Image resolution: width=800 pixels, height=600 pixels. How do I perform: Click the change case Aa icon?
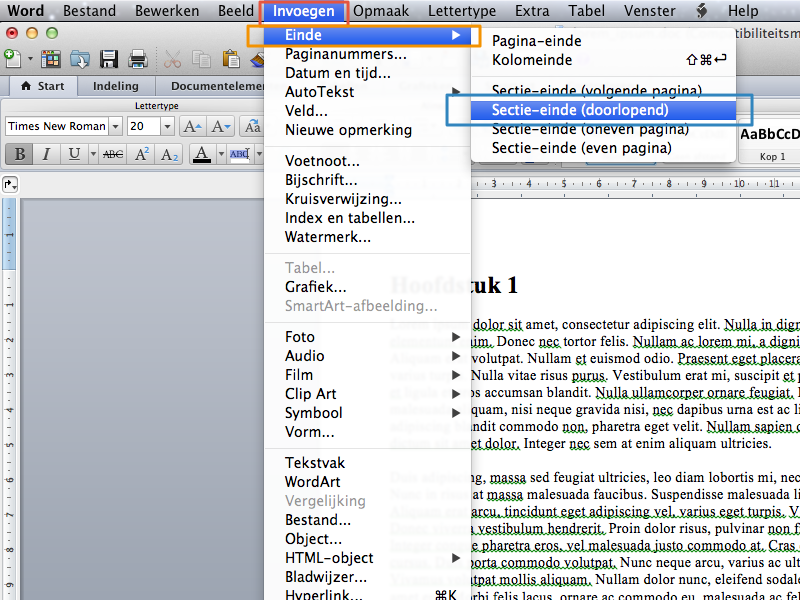click(252, 126)
